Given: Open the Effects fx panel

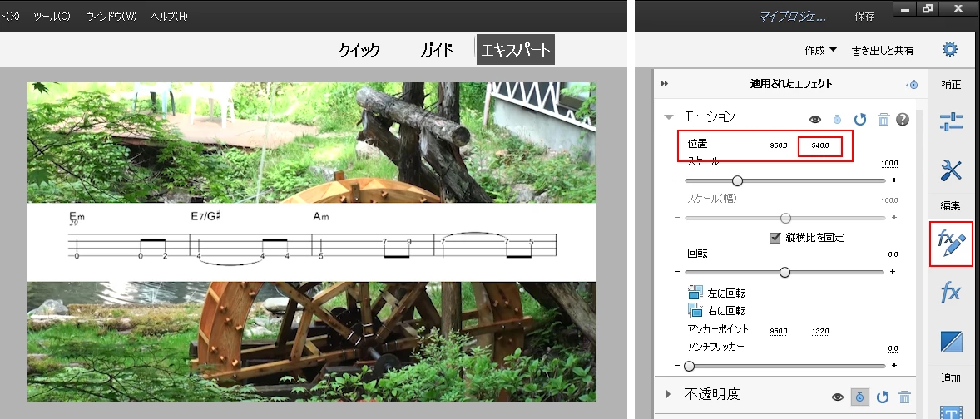Looking at the screenshot, I should click(951, 292).
